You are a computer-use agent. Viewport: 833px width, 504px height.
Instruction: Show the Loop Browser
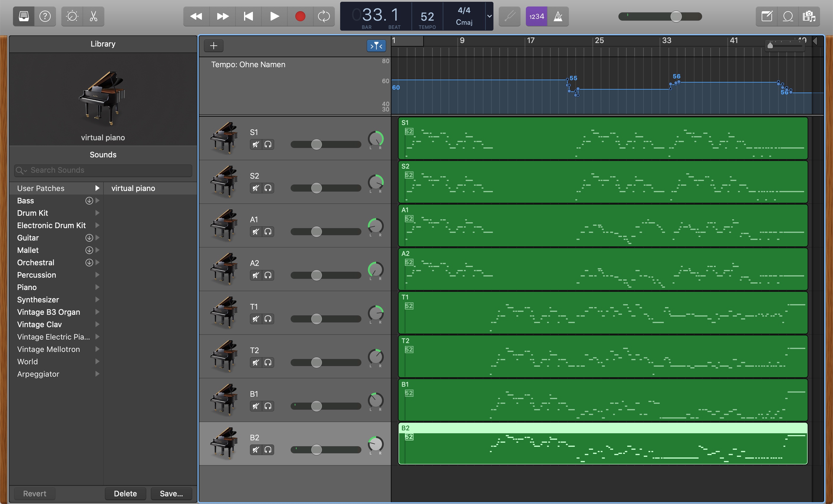(x=788, y=16)
